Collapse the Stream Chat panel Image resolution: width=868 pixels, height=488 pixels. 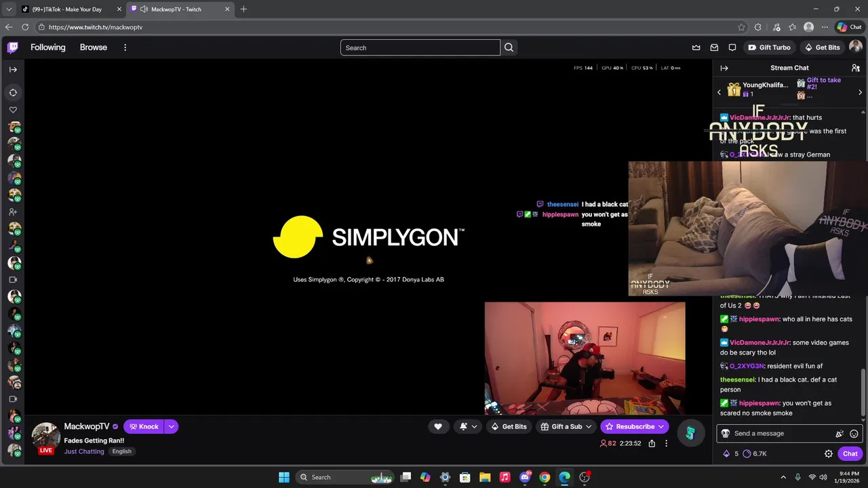[724, 68]
